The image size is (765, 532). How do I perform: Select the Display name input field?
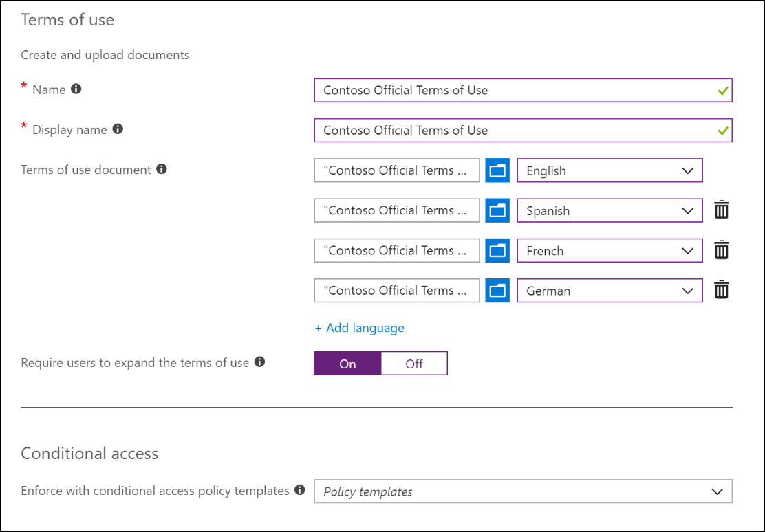[x=523, y=130]
